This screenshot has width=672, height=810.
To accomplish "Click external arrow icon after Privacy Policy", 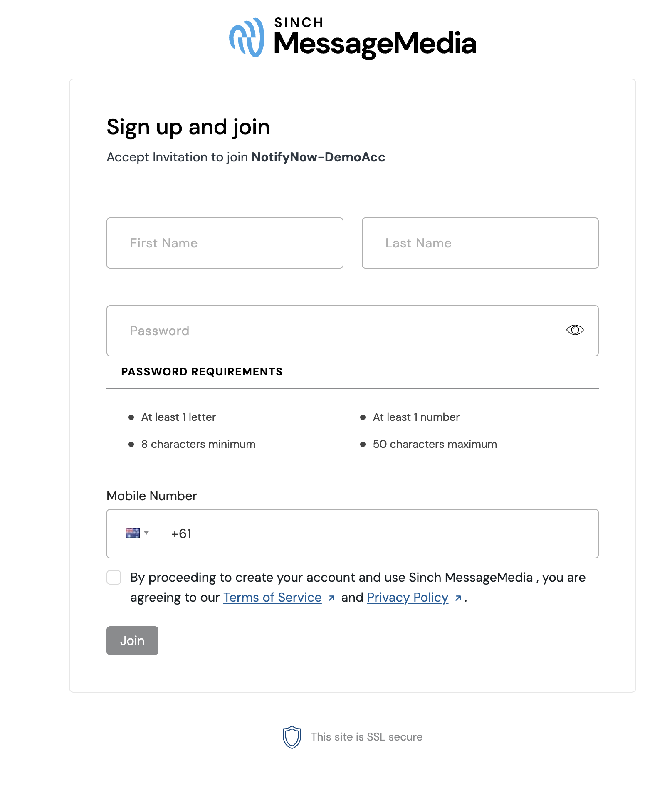I will click(458, 598).
